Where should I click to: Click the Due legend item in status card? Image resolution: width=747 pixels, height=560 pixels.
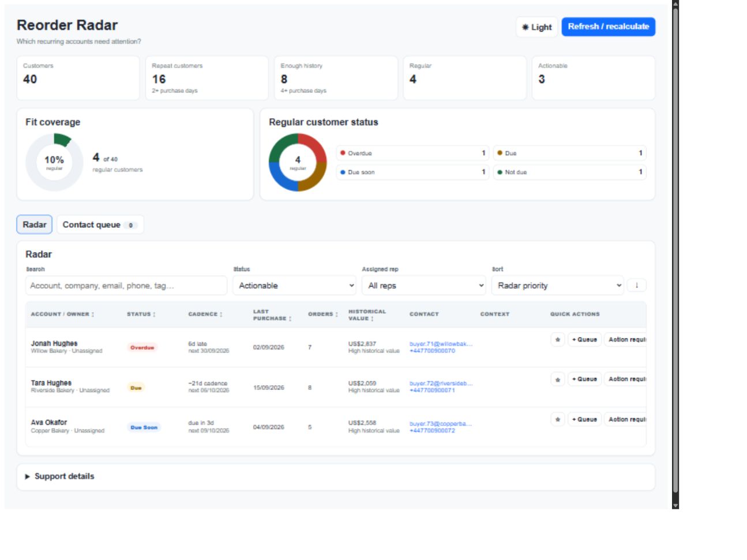tap(569, 153)
